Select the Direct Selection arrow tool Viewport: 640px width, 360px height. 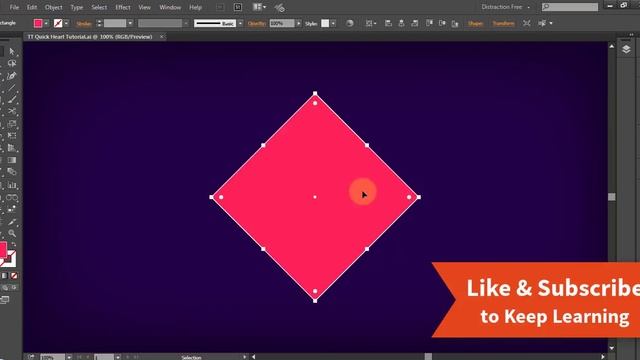(12, 51)
